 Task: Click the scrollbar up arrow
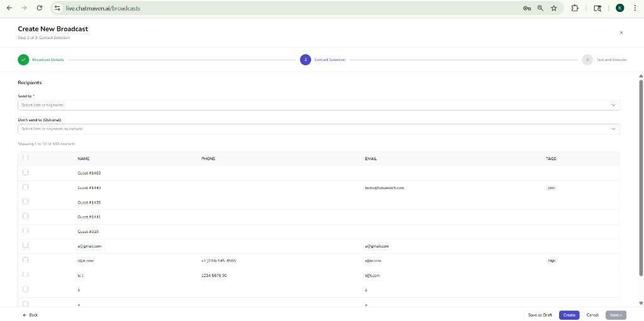[641, 76]
